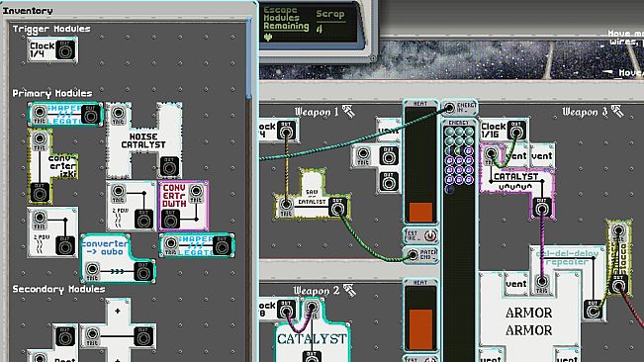Viewport: 644px width, 362px height.
Task: Click TRIG jack of Weapon 2 CATALYST module
Action: click(312, 307)
